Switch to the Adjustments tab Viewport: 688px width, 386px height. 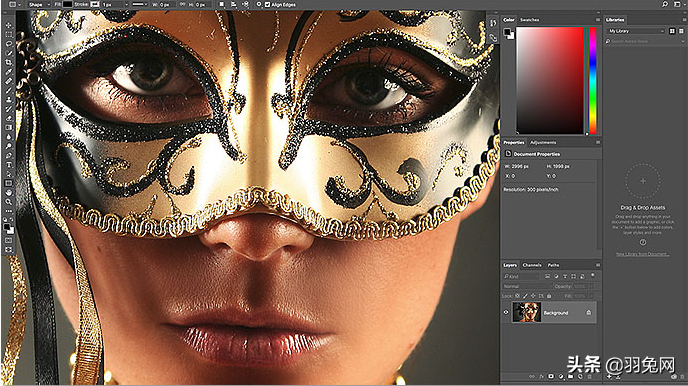click(543, 143)
